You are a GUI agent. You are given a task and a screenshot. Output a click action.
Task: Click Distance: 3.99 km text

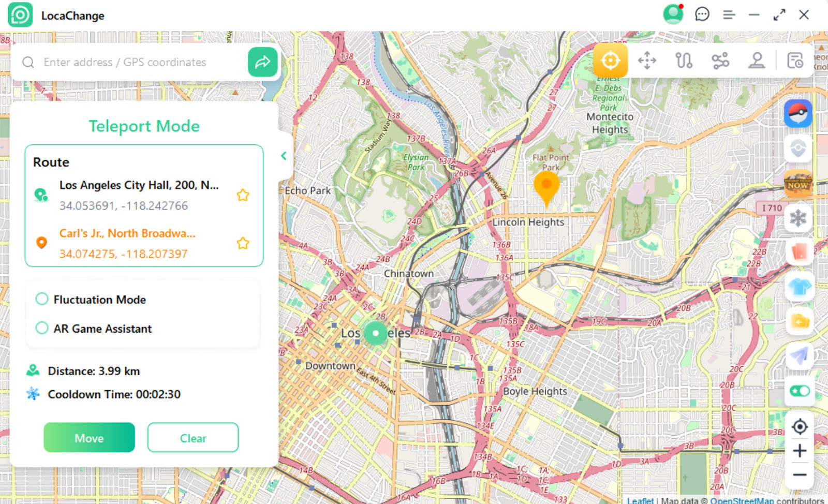[x=94, y=371]
